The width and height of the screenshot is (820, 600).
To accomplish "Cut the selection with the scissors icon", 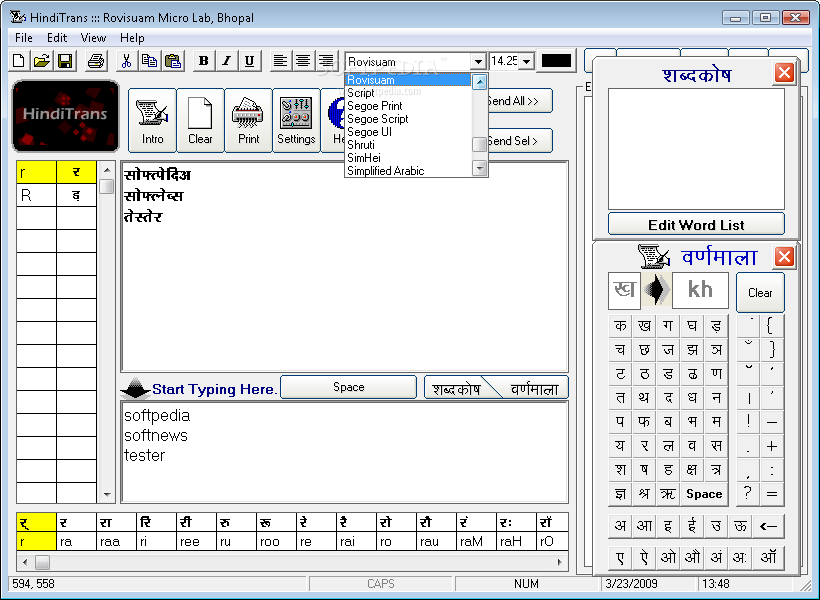I will 126,61.
